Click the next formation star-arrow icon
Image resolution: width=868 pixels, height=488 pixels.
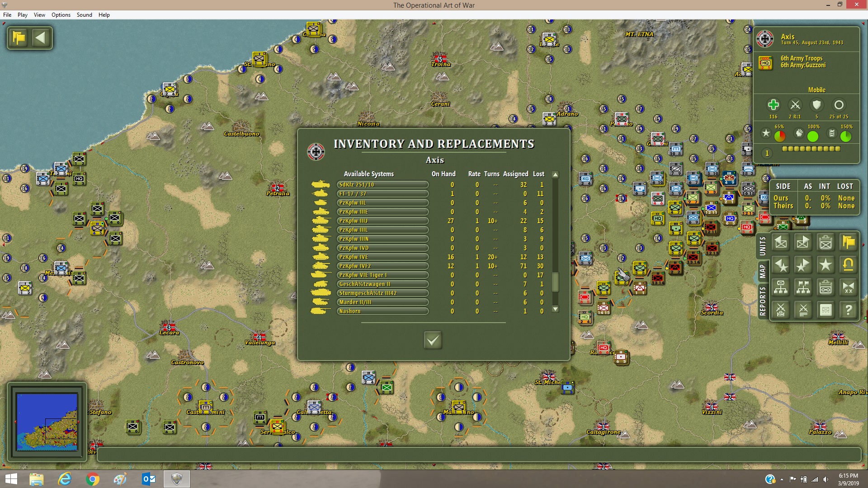point(803,265)
